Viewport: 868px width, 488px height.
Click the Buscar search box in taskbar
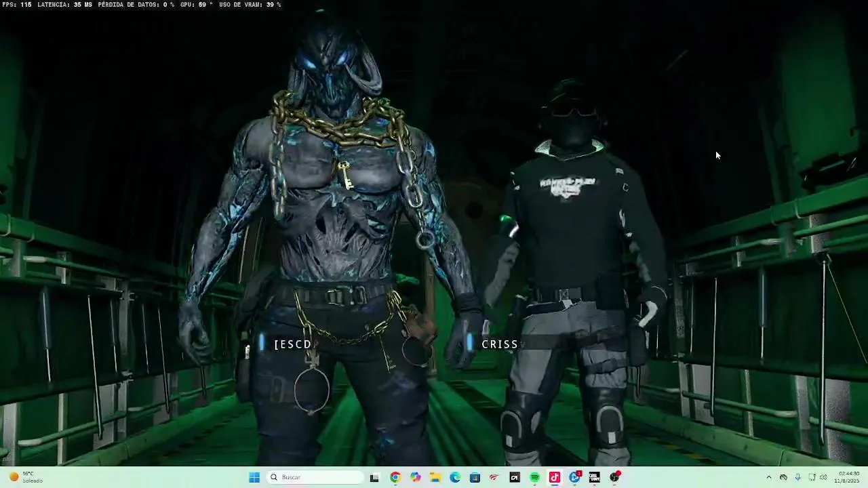[316, 477]
